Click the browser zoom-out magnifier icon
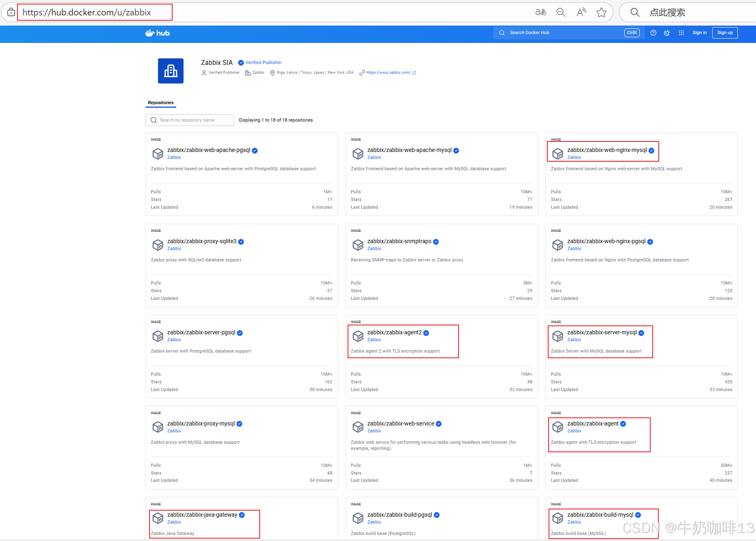Screen dimensions: 756x541 (x=561, y=12)
